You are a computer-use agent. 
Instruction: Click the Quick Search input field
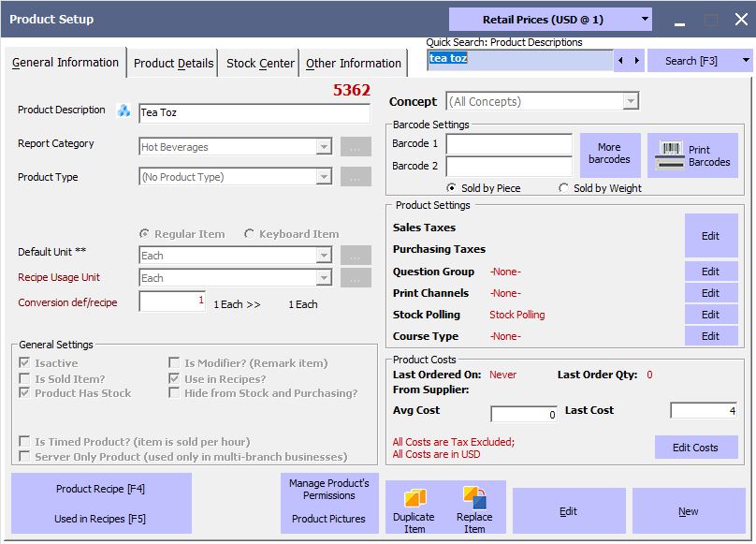pos(520,60)
